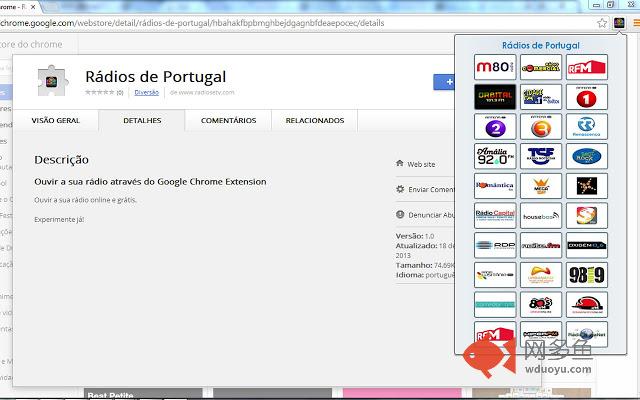Select the DETALHES tab

pyautogui.click(x=142, y=120)
